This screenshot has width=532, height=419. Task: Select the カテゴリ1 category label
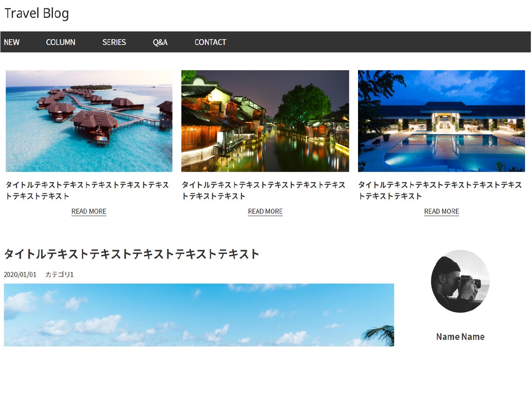tap(59, 274)
